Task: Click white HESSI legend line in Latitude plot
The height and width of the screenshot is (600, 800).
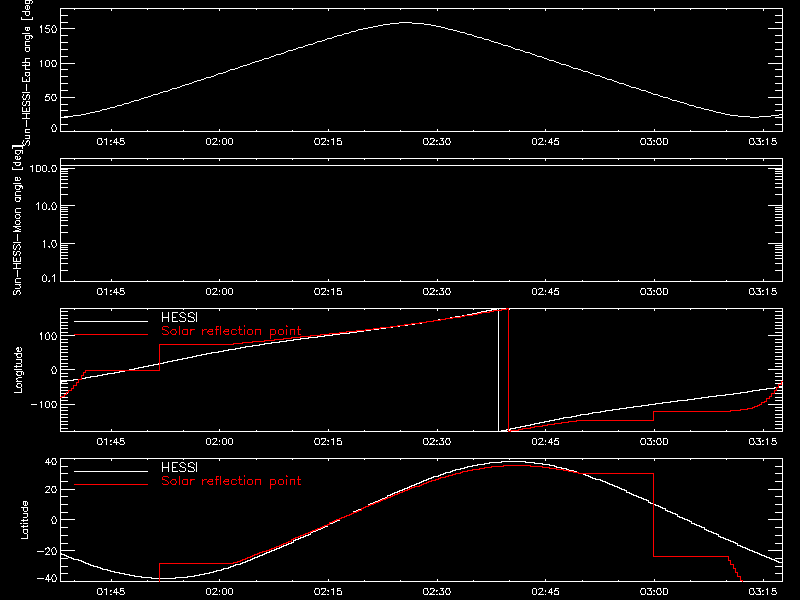Action: [111, 471]
